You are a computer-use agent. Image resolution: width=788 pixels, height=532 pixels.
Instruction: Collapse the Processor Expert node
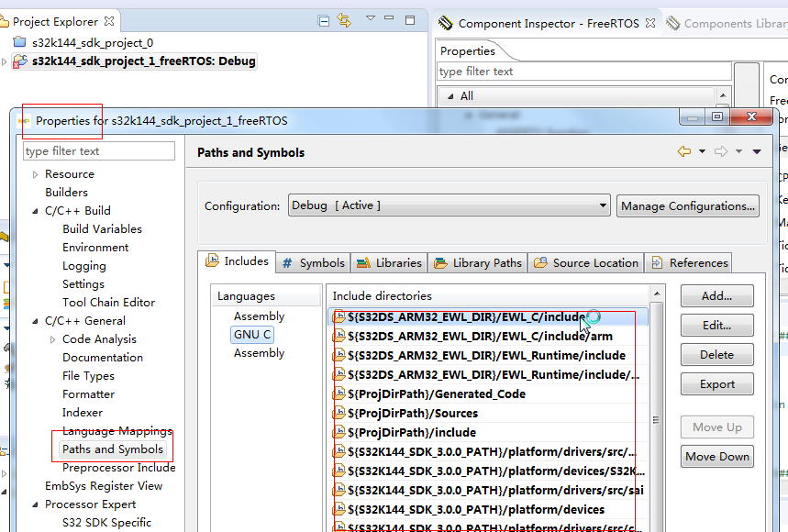coord(35,504)
